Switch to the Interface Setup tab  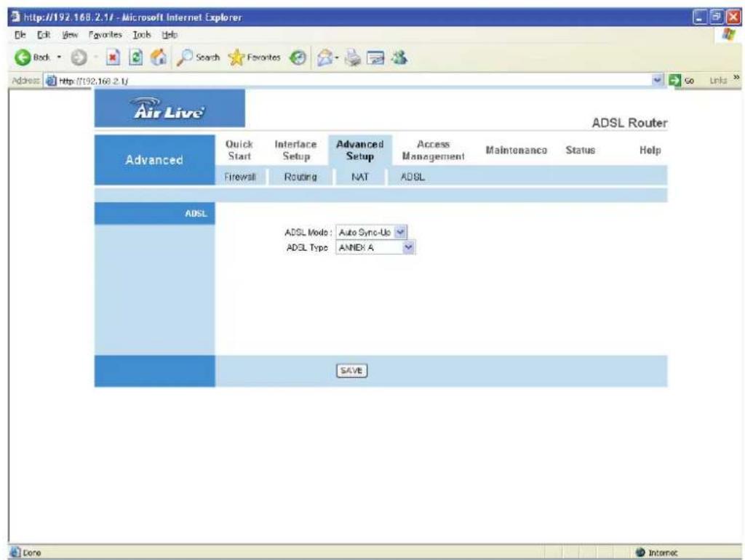coord(295,150)
